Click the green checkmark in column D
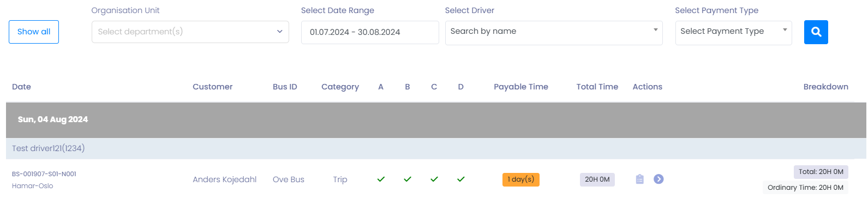This screenshot has height=210, width=868. (461, 179)
